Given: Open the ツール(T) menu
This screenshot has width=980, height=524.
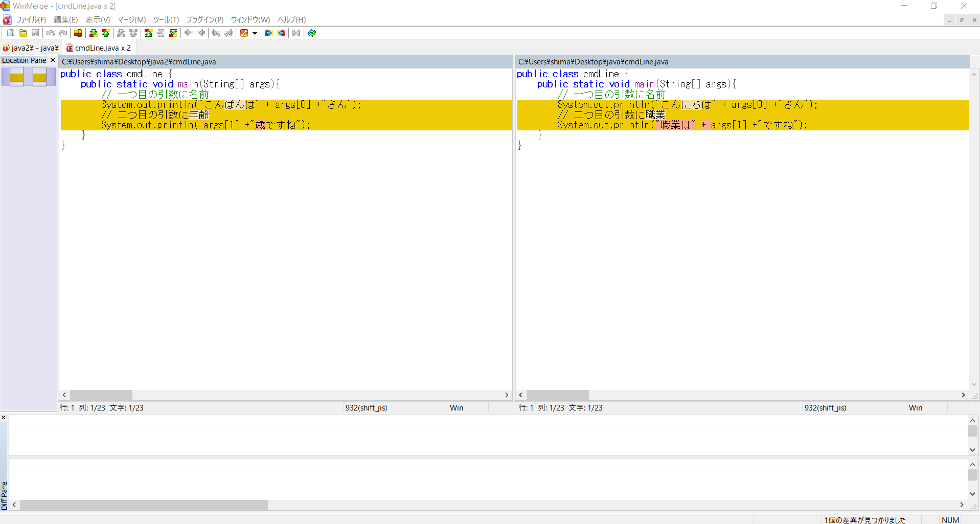Looking at the screenshot, I should coord(166,20).
